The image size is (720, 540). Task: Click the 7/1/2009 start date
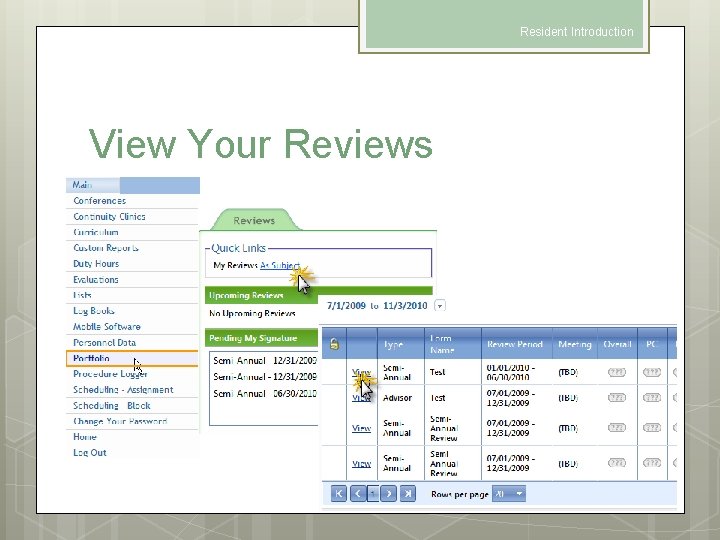click(346, 306)
